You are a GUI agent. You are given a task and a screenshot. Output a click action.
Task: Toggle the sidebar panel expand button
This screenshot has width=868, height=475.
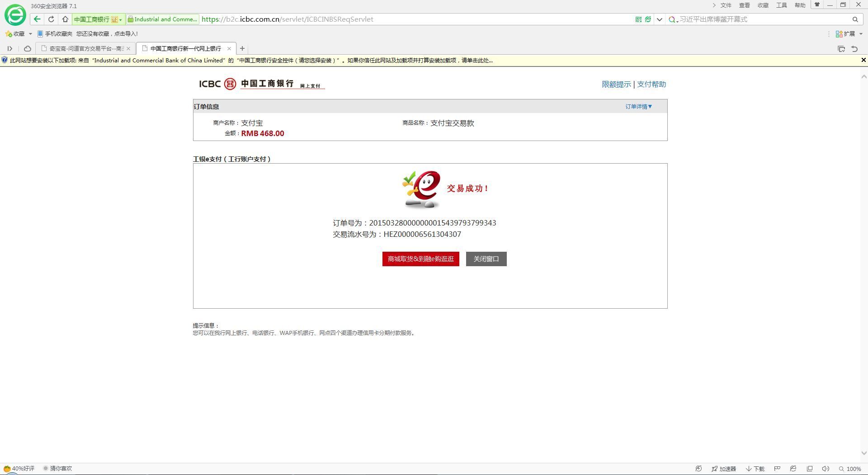9,49
